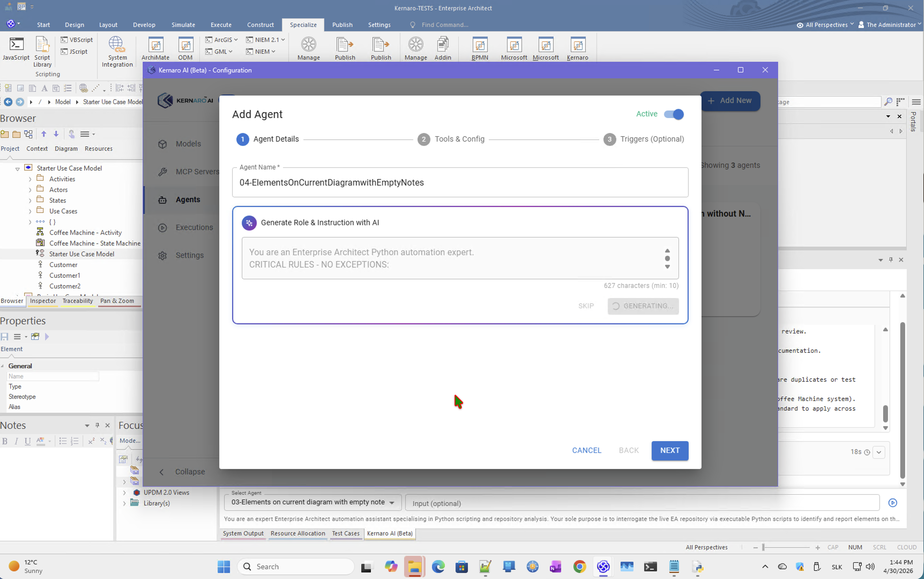Viewport: 924px width, 579px height.
Task: Expand the Use Cases folder
Action: pos(30,211)
